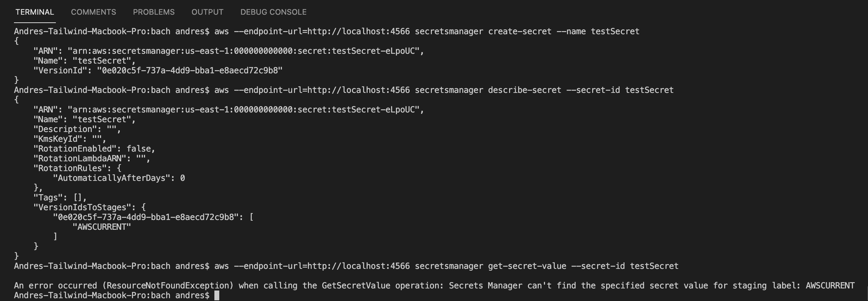Click the testSecret ARN value

coord(244,51)
